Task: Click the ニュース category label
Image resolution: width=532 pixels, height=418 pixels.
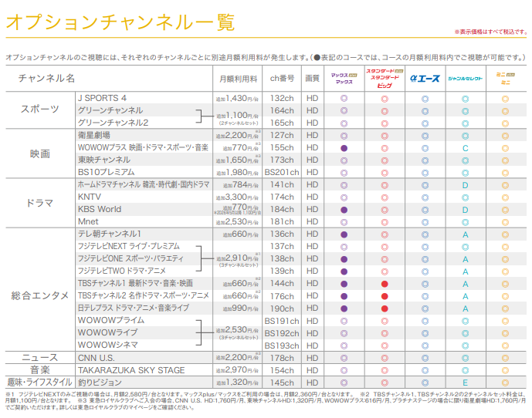Action: [40, 358]
